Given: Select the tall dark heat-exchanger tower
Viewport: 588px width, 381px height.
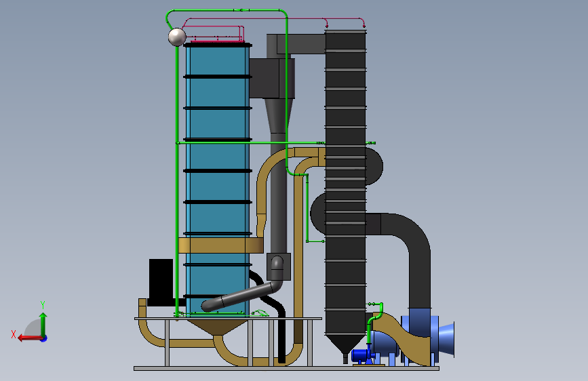Looking at the screenshot, I should click(345, 184).
